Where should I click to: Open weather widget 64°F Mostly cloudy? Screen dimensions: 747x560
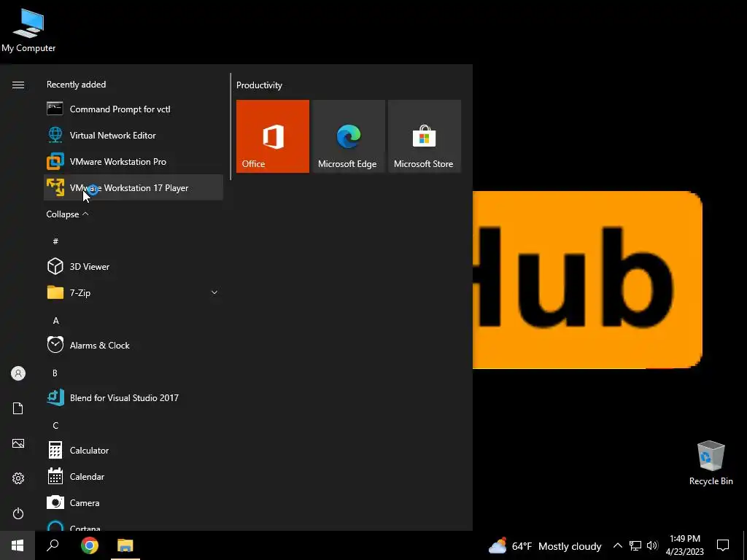(x=545, y=545)
